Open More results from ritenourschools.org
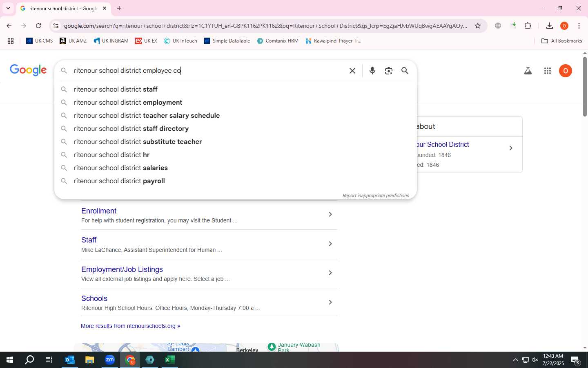588x368 pixels. pyautogui.click(x=130, y=326)
